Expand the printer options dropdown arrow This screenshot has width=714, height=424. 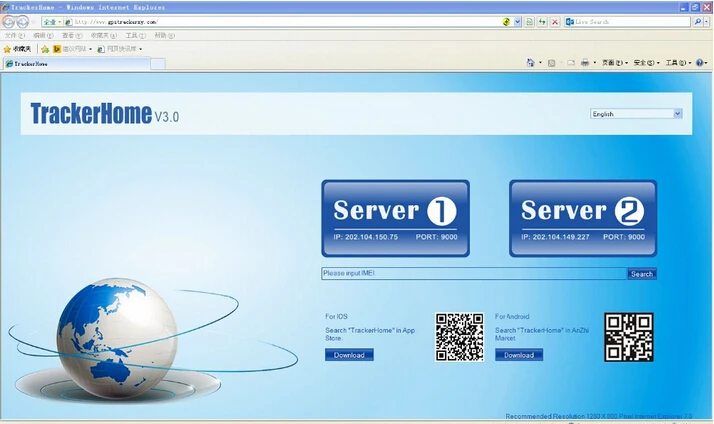click(x=595, y=63)
